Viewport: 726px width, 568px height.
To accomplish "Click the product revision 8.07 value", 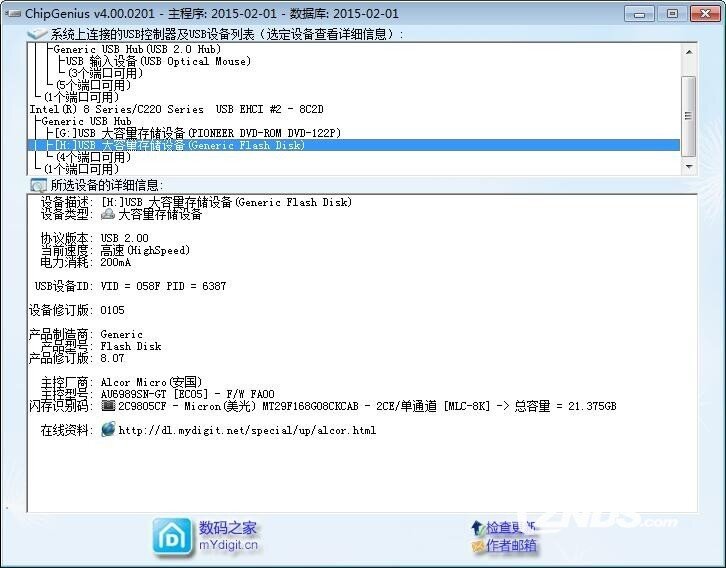I will click(x=113, y=358).
